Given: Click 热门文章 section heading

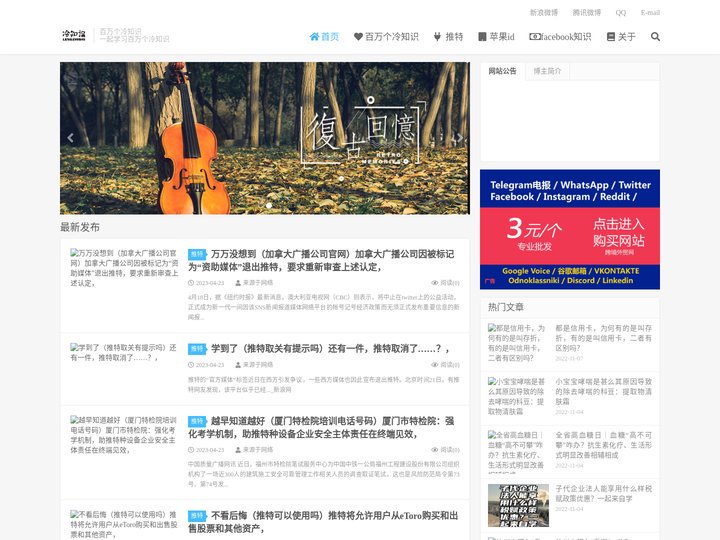Looking at the screenshot, I should pos(506,307).
